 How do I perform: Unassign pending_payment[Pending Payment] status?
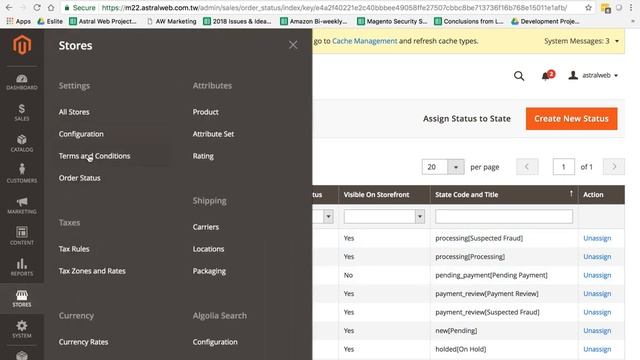597,275
